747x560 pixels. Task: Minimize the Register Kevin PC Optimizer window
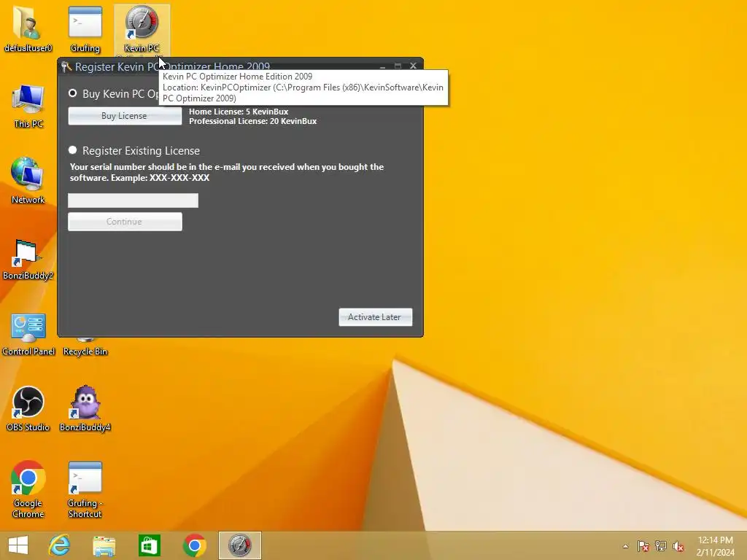point(382,66)
